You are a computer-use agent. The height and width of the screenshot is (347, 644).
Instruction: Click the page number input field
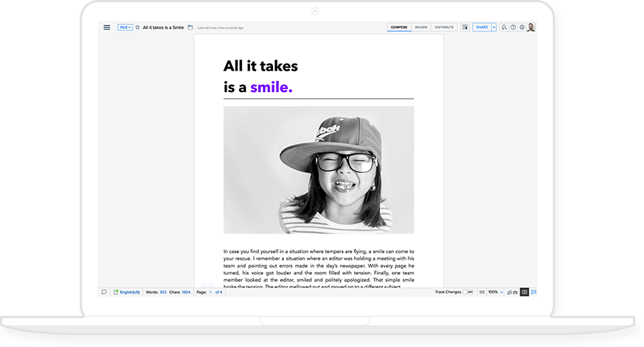[x=210, y=292]
